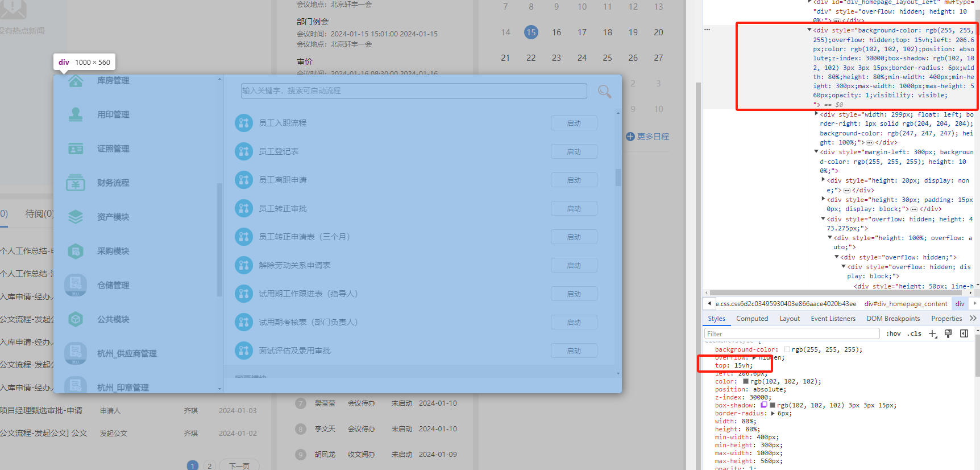980x470 pixels.
Task: Click the workflow icon beside 员工登记表
Action: (244, 151)
